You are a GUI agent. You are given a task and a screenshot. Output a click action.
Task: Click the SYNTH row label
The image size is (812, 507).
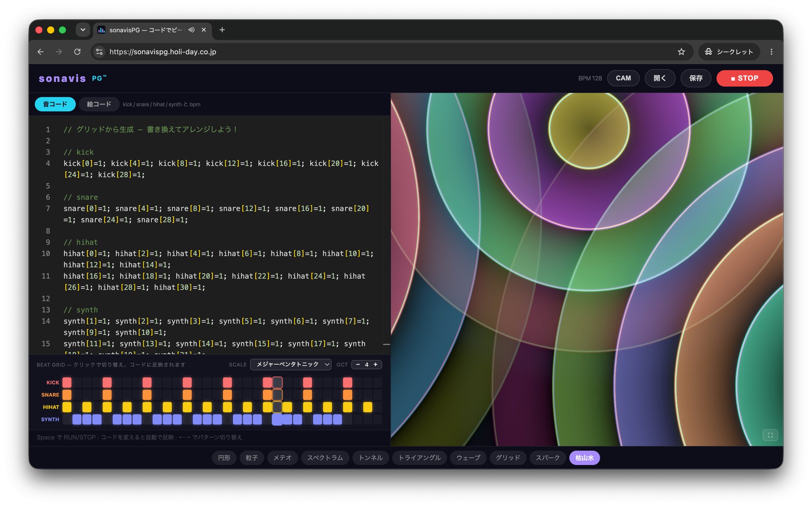click(x=50, y=420)
